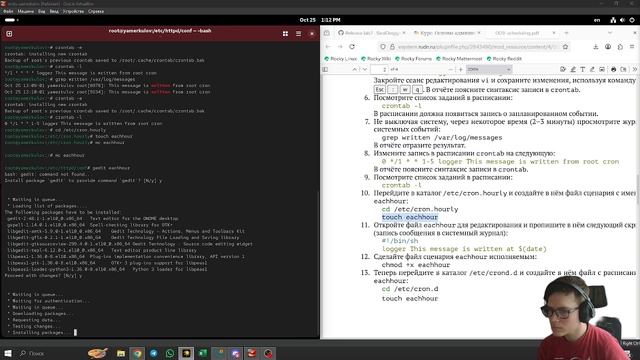Open terminal hamburger menu
640x360 pixels.
click(298, 34)
